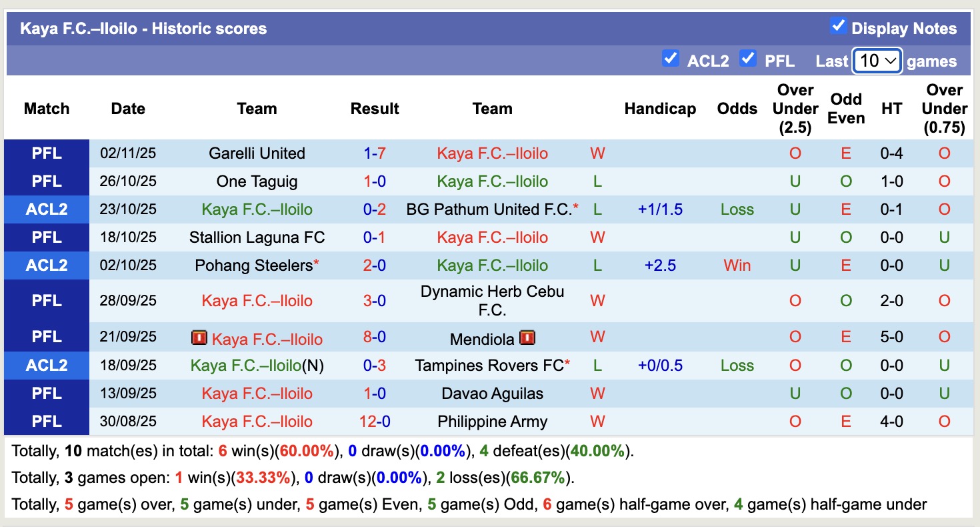Click the Pohang Steelers team link
Viewport: 980px width, 527px height.
pos(253,266)
